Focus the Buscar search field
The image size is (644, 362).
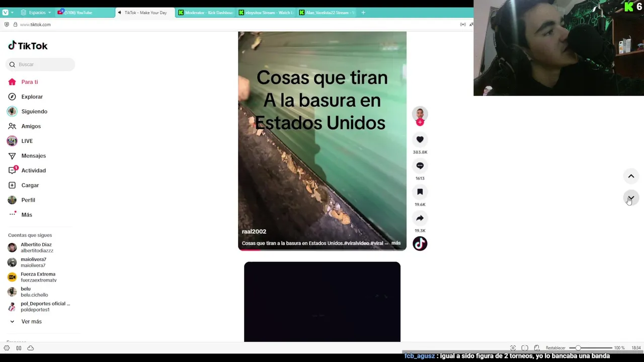tap(41, 64)
